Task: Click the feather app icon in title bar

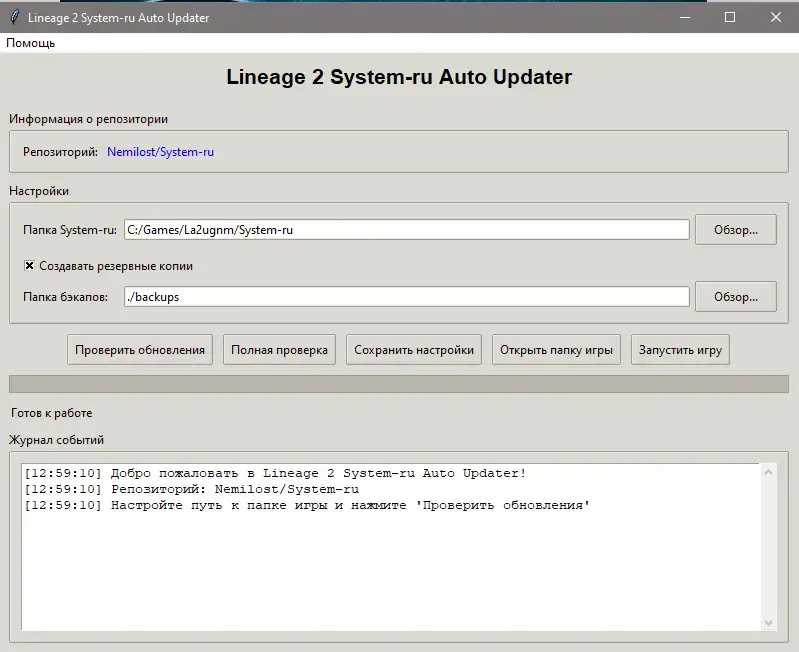Action: pos(15,17)
